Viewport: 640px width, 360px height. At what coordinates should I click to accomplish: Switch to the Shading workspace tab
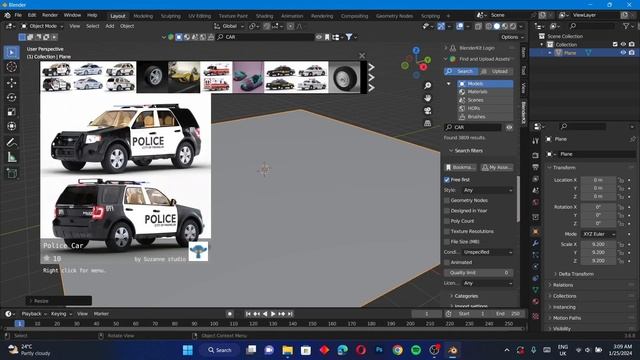pos(264,16)
